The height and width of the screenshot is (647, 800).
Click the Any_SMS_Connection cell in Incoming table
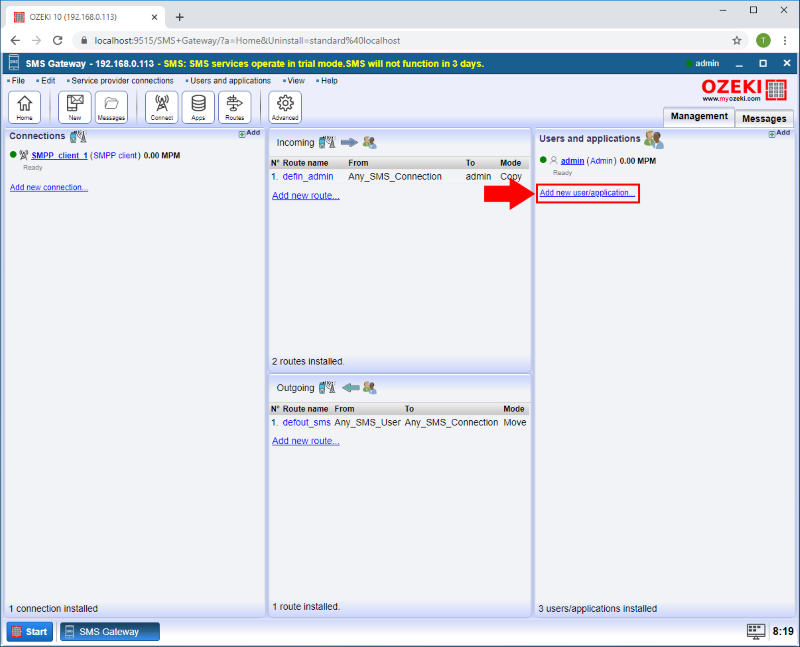coord(395,177)
